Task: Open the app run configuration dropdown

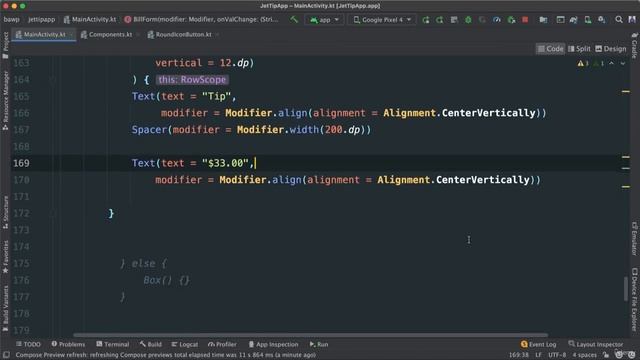Action: (x=324, y=20)
